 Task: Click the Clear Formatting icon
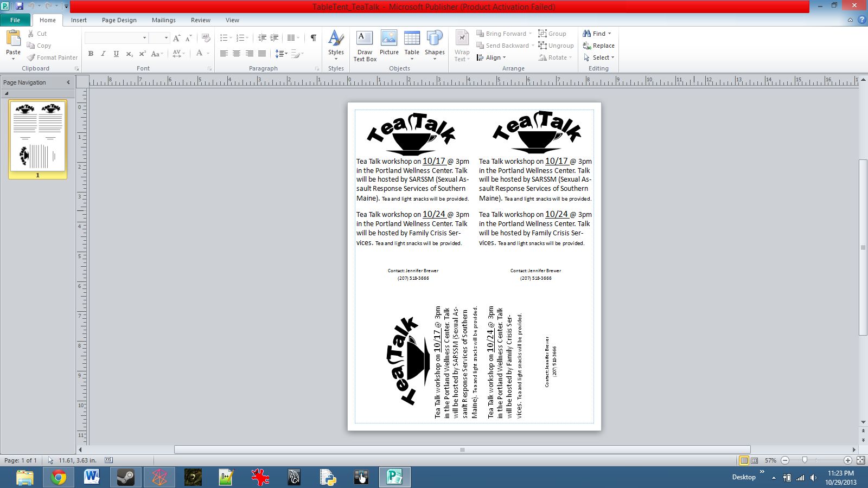click(x=206, y=38)
